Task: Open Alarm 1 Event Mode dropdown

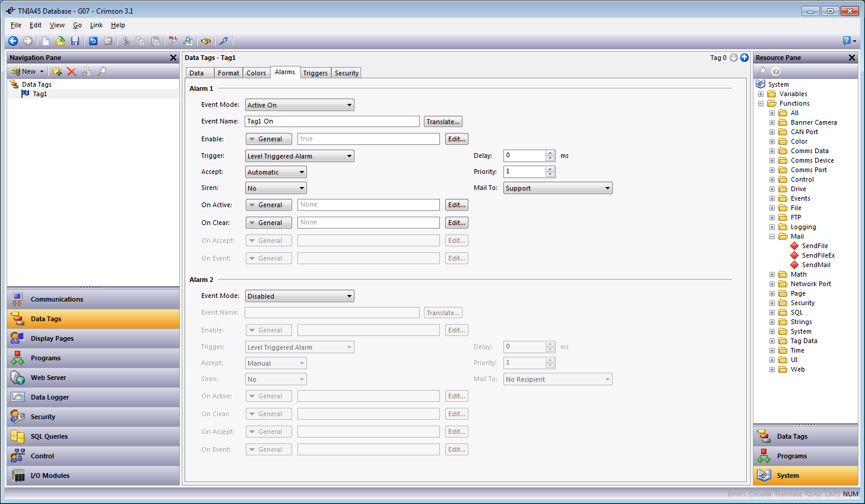Action: click(300, 105)
